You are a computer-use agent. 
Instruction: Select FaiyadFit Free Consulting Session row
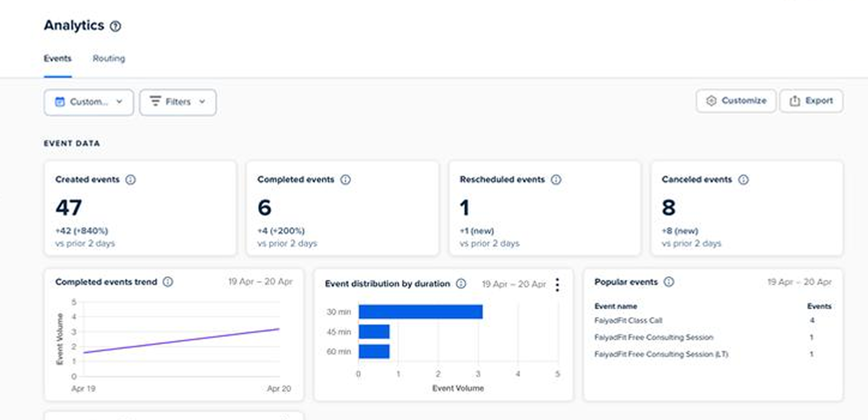coord(713,337)
